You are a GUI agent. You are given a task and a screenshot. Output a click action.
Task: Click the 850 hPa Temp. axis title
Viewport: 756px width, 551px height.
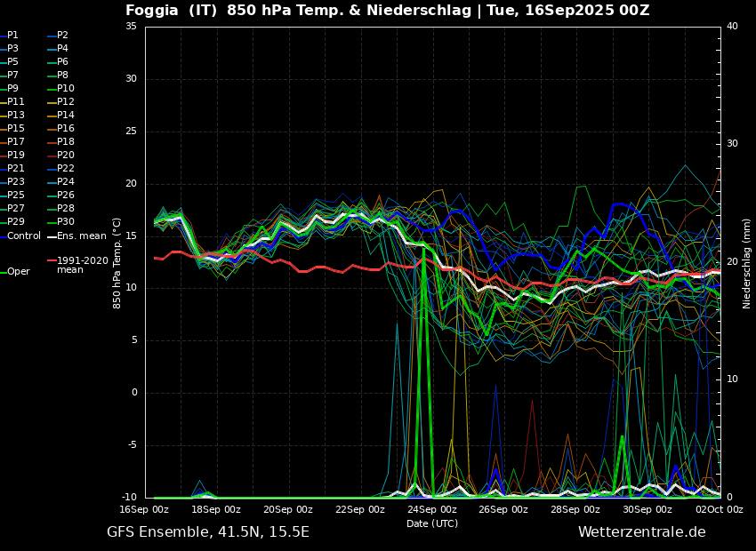(117, 263)
